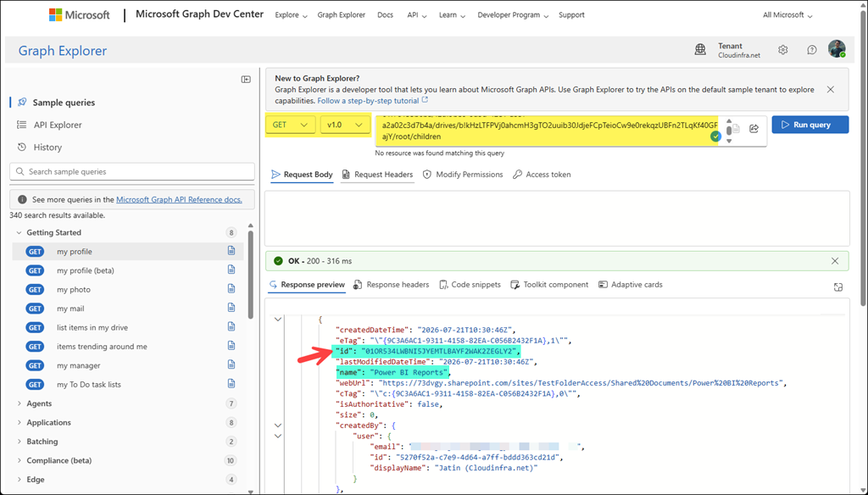Screen dimensions: 868x495
Task: Open docs icon for my profile (beta)
Action: click(x=231, y=270)
